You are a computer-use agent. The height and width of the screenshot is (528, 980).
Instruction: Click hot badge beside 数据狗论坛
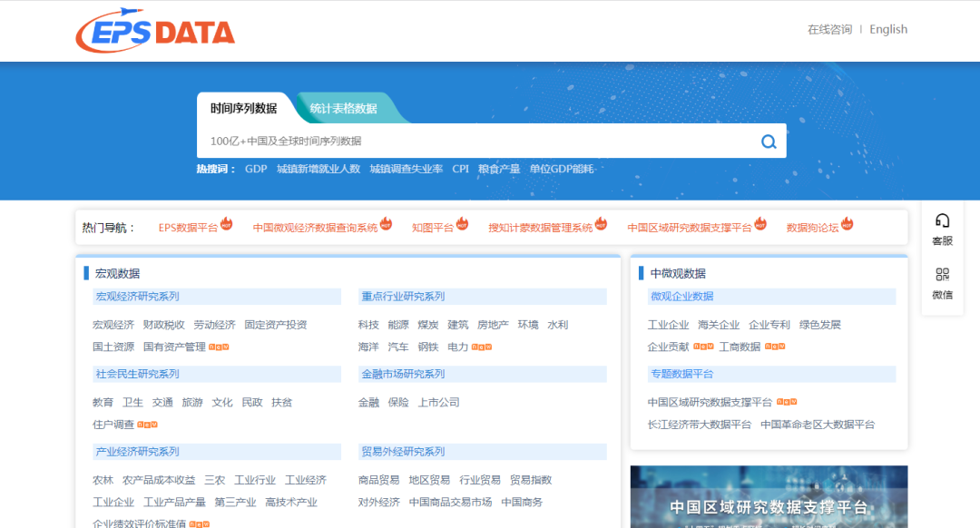[847, 224]
